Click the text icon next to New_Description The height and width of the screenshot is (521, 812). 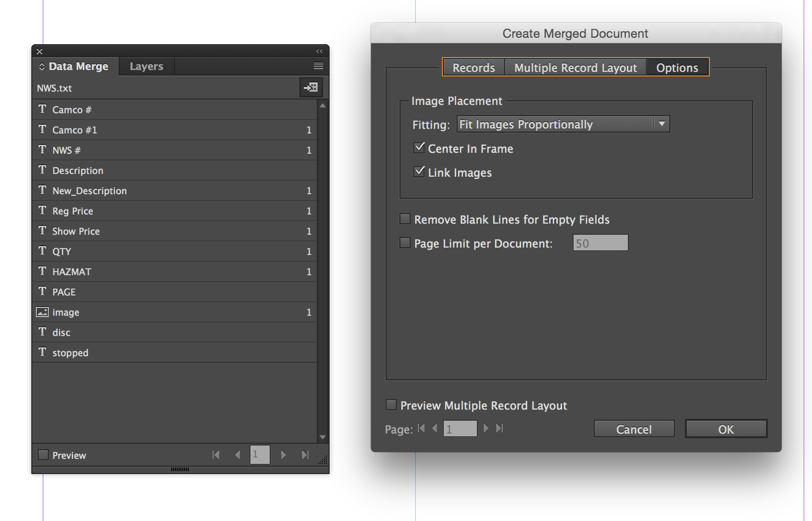[x=42, y=190]
